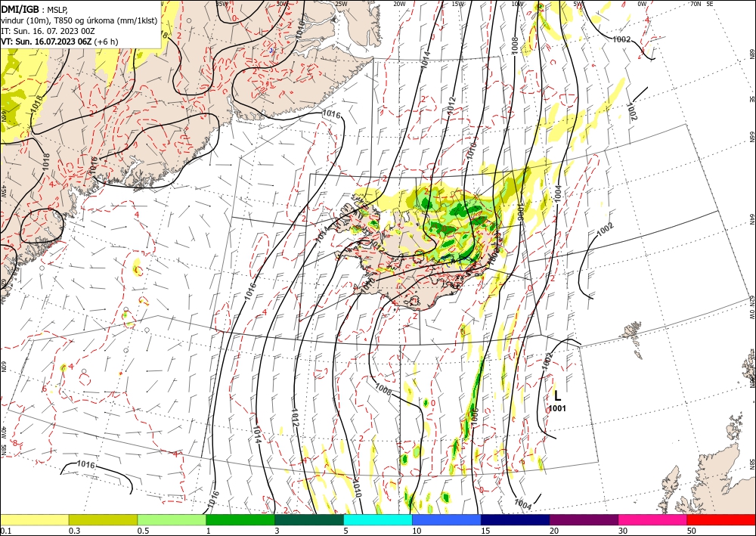Pick the blue 10–15 mm legend swatch
Viewport: 756px width, 536px height.
[x=447, y=519]
